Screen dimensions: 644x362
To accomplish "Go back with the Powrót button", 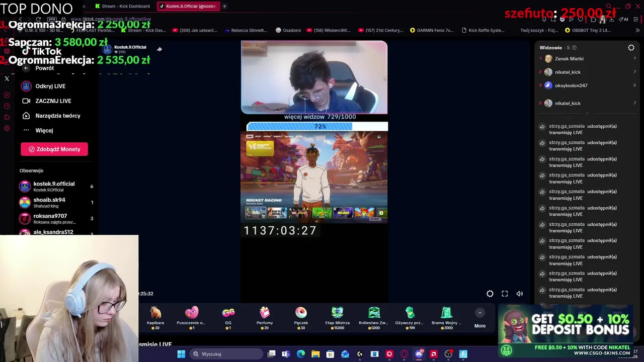I will 39,68.
